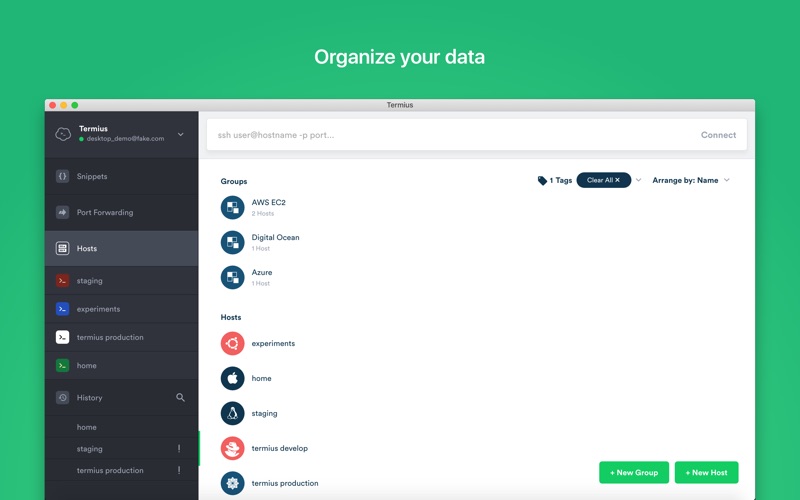This screenshot has width=800, height=500.
Task: Select termius production in History list
Action: 110,471
